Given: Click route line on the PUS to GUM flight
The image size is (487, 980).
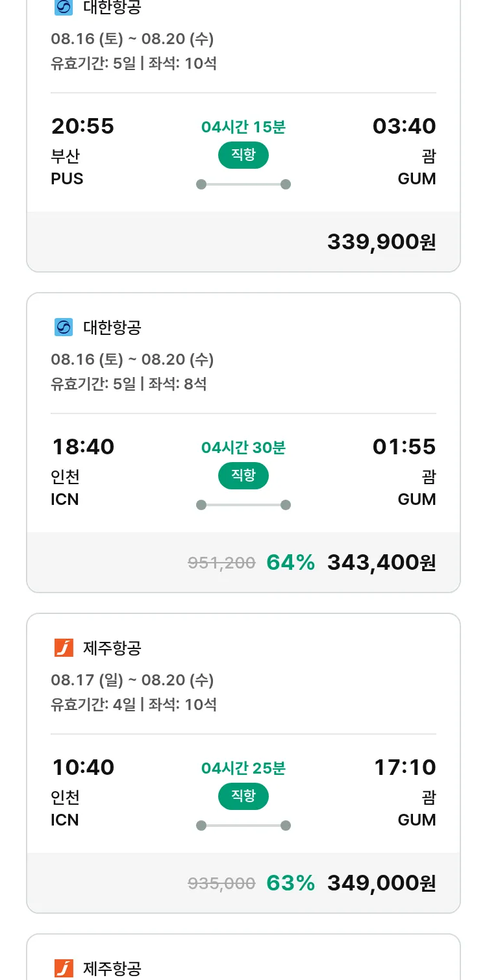Looking at the screenshot, I should 243,184.
